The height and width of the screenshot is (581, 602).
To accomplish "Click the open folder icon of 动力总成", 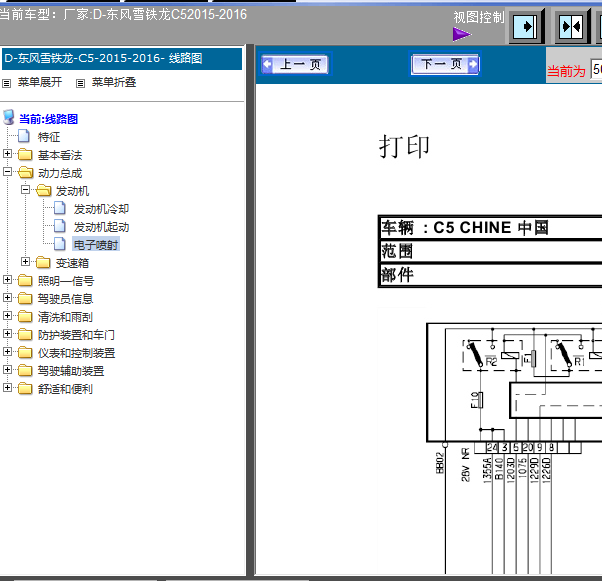I will coord(26,172).
